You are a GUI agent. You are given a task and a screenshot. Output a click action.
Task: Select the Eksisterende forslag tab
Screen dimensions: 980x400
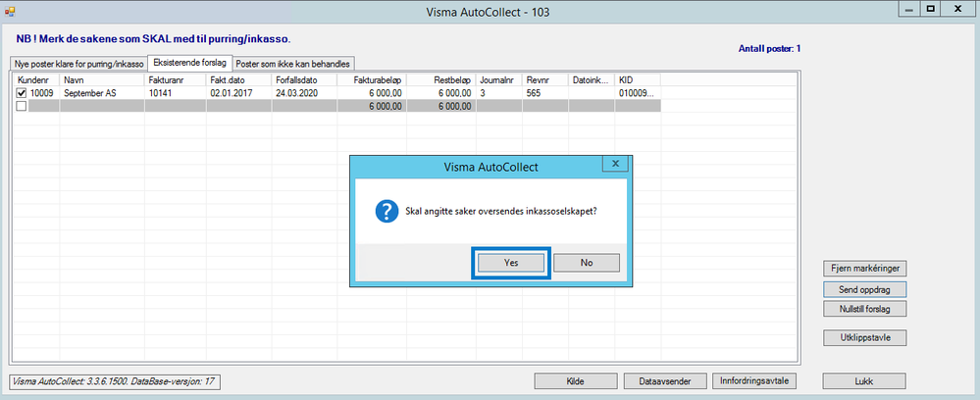189,63
